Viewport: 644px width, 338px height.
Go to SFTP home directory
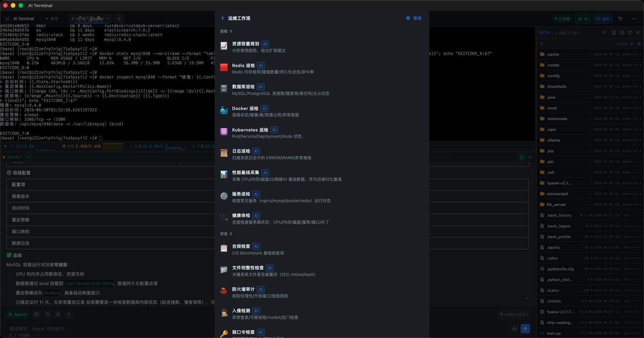[x=639, y=44]
